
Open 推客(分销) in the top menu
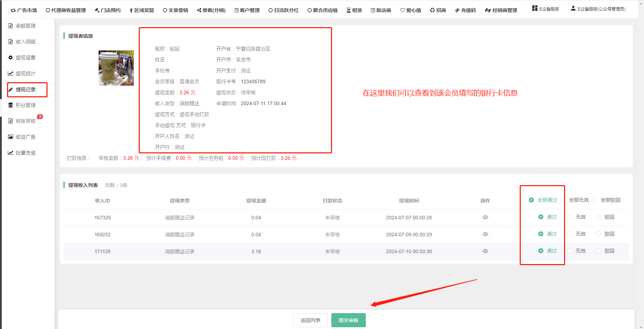point(211,10)
